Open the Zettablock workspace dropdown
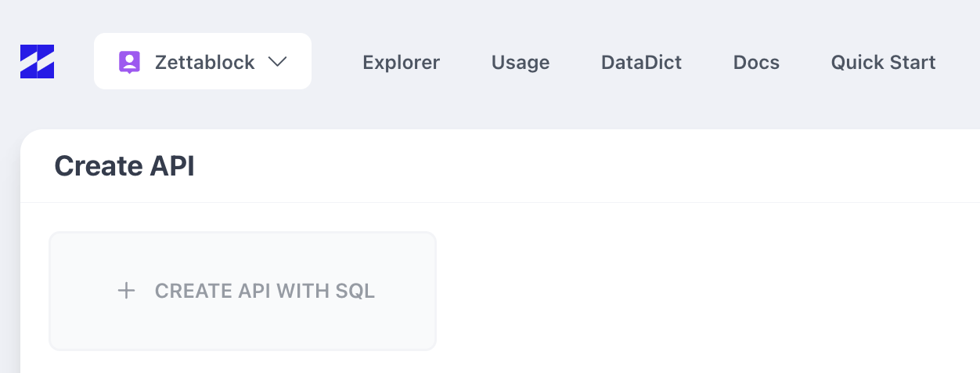Viewport: 980px width, 373px height. click(x=202, y=61)
